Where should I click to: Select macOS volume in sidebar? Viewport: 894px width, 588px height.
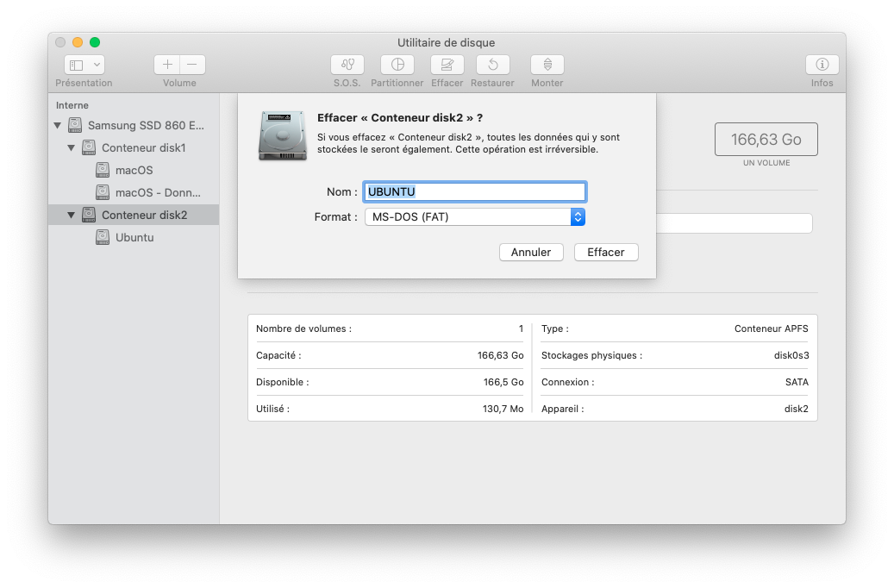click(x=134, y=170)
